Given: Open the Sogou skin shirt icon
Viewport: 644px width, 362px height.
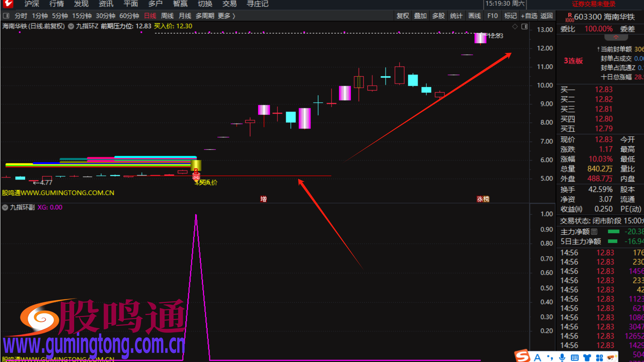Looking at the screenshot, I should (x=587, y=357).
